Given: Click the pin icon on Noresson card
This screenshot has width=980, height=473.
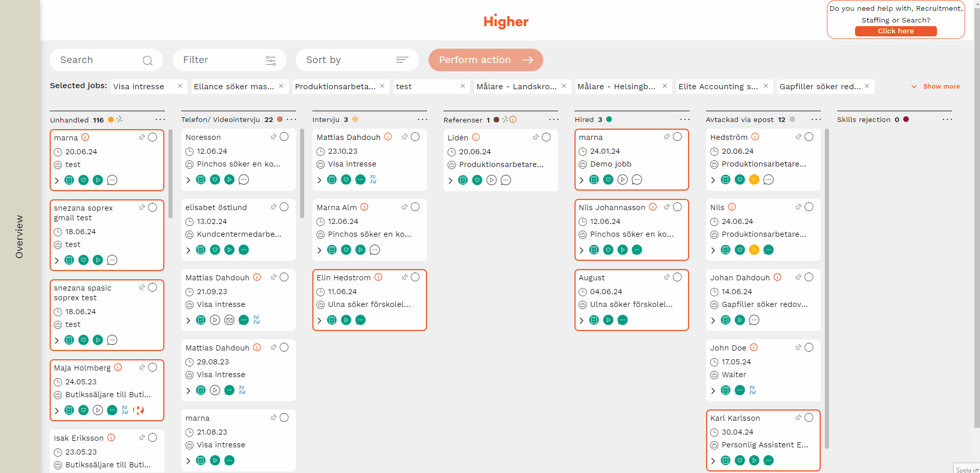Looking at the screenshot, I should click(273, 137).
